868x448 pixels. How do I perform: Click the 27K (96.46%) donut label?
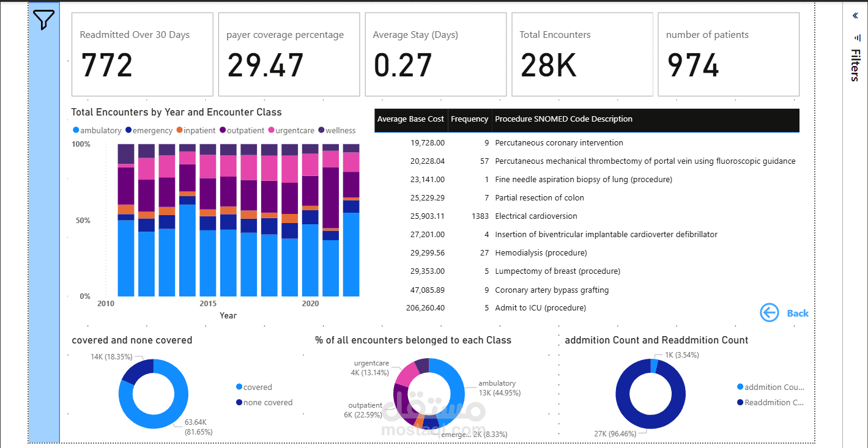pos(615,433)
